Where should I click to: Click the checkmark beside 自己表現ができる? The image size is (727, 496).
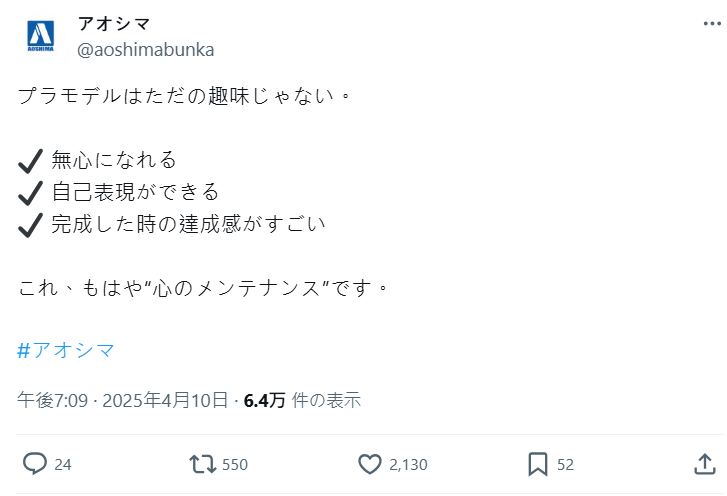pos(30,191)
